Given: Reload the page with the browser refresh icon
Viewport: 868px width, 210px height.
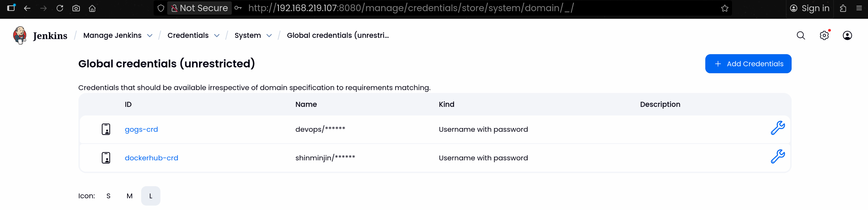Looking at the screenshot, I should 60,8.
